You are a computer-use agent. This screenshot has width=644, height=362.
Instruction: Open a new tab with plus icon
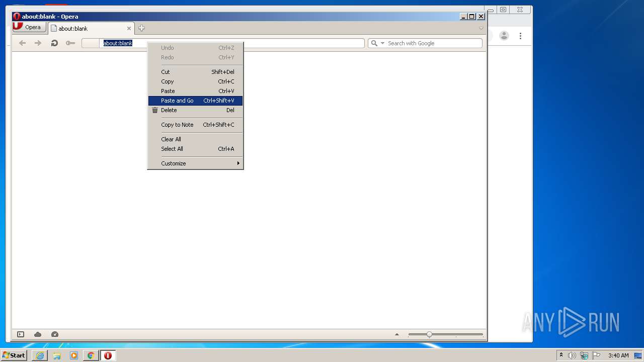click(x=141, y=28)
